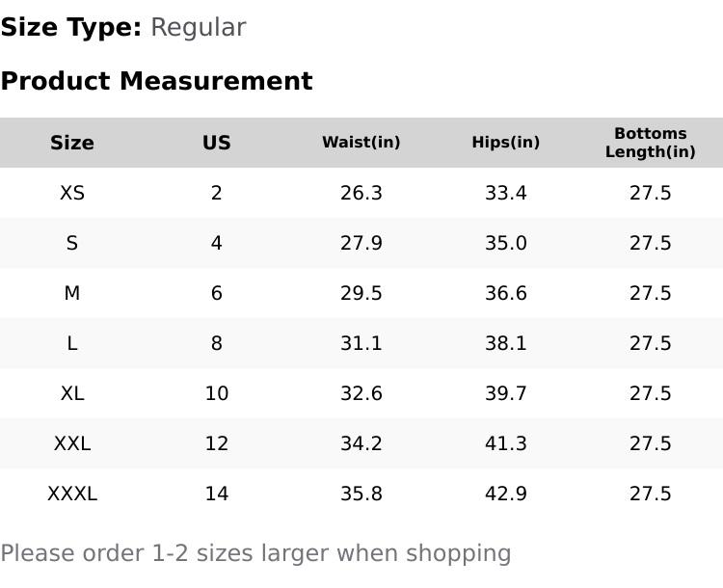Viewport: 723px width, 588px height.
Task: Click the 42.9 hips measurement
Action: pyautogui.click(x=506, y=494)
